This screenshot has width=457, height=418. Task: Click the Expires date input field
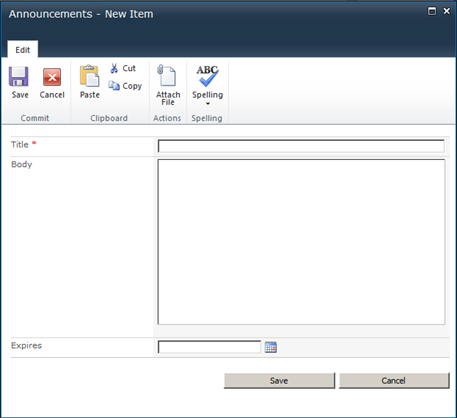click(x=209, y=347)
